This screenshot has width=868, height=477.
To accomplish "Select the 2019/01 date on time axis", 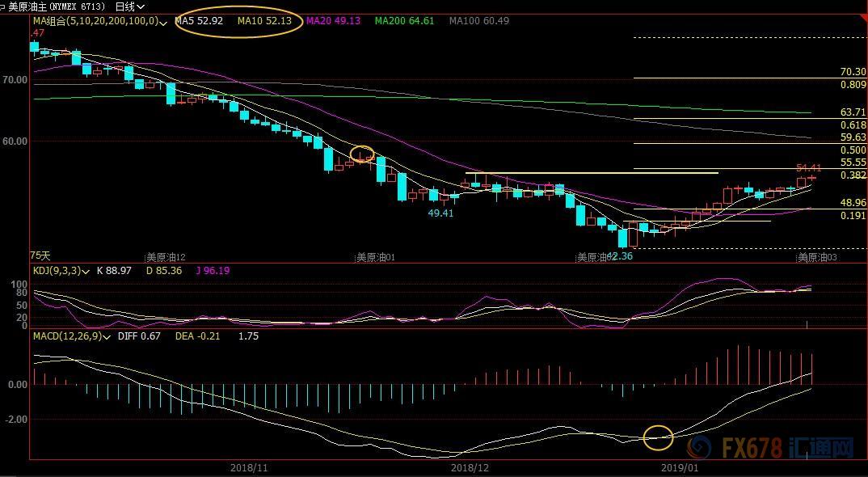I will click(x=680, y=467).
